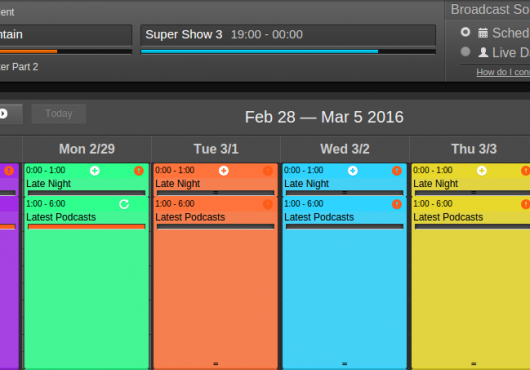Open the How do I connect link
This screenshot has height=370, width=530.
[503, 72]
